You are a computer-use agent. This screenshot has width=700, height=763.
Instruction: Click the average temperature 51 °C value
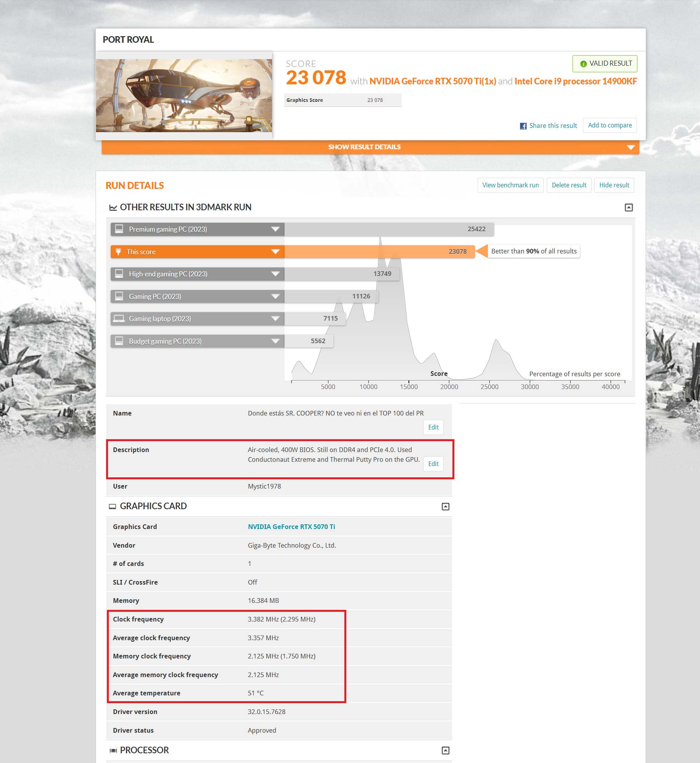pyautogui.click(x=256, y=693)
